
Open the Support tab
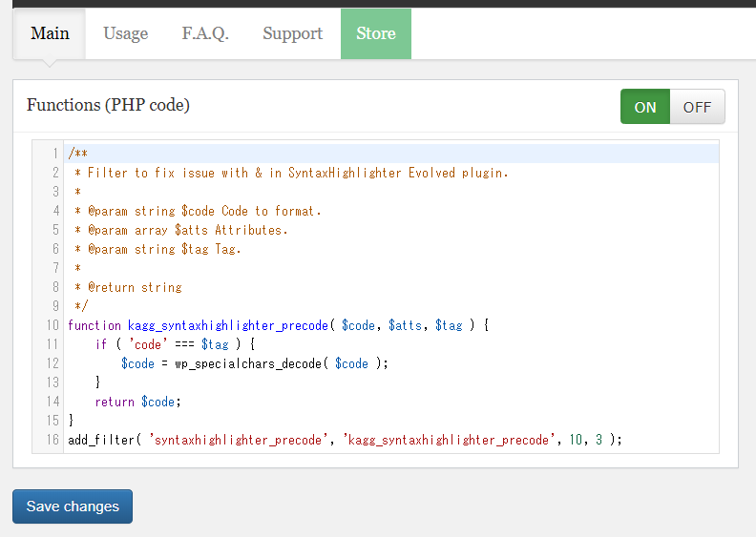[292, 33]
